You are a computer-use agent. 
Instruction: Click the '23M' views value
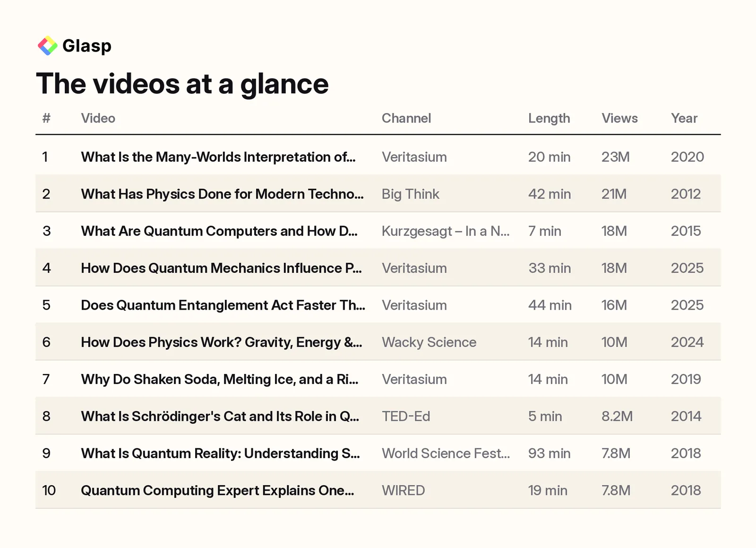616,157
